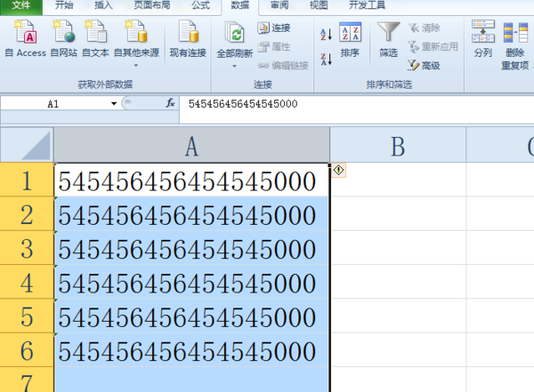Import data from text file (自文本)
This screenshot has width=534, height=392.
pos(96,38)
